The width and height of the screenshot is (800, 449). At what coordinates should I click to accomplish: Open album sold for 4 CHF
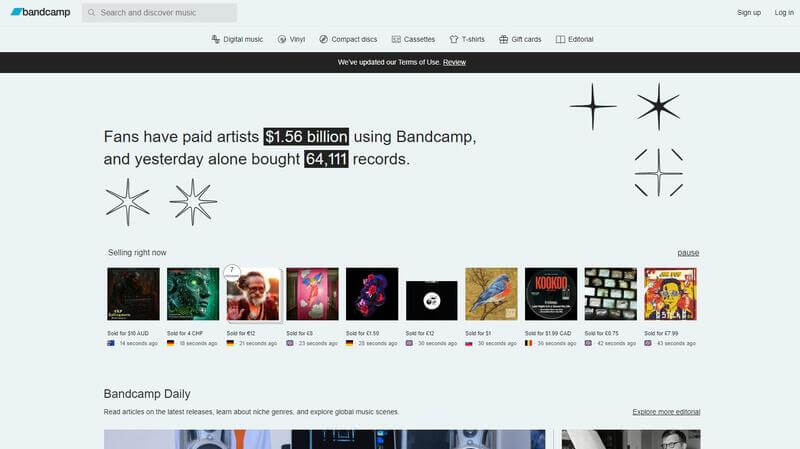tap(193, 294)
